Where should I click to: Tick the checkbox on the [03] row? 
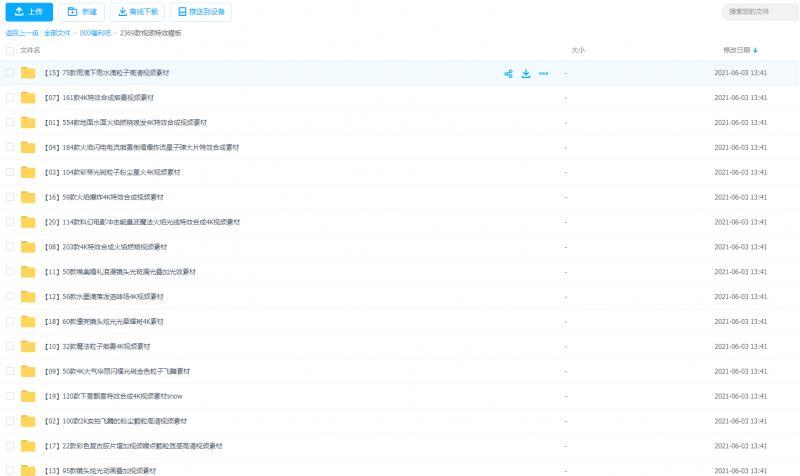point(10,172)
